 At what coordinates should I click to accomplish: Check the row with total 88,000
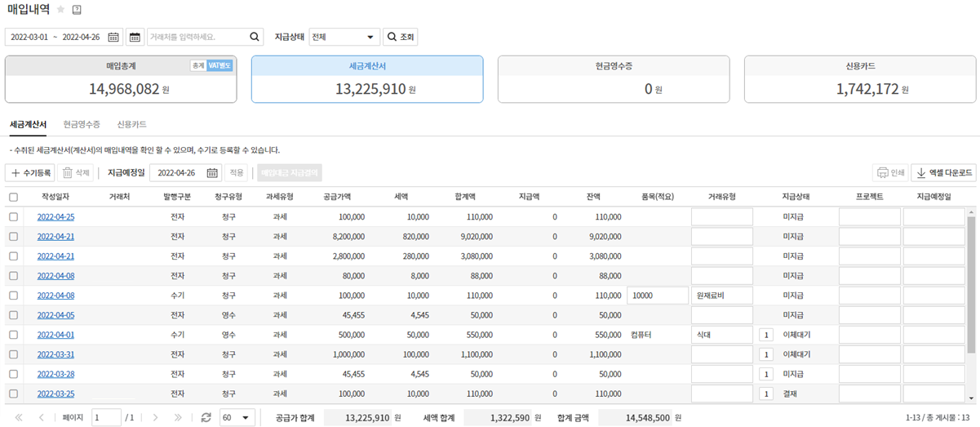click(x=13, y=276)
